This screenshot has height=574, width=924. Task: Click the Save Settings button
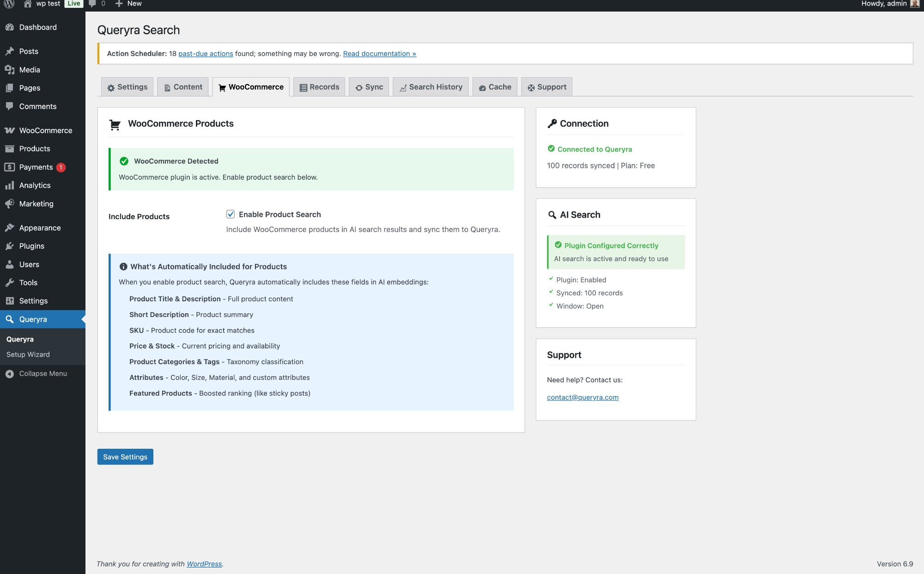click(125, 457)
